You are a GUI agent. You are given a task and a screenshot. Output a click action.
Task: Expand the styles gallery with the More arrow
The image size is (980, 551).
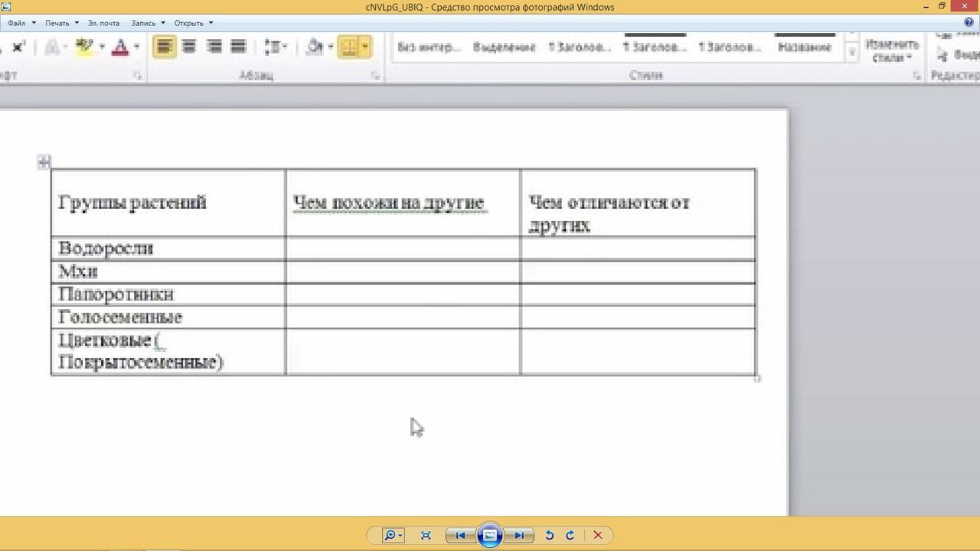[851, 53]
